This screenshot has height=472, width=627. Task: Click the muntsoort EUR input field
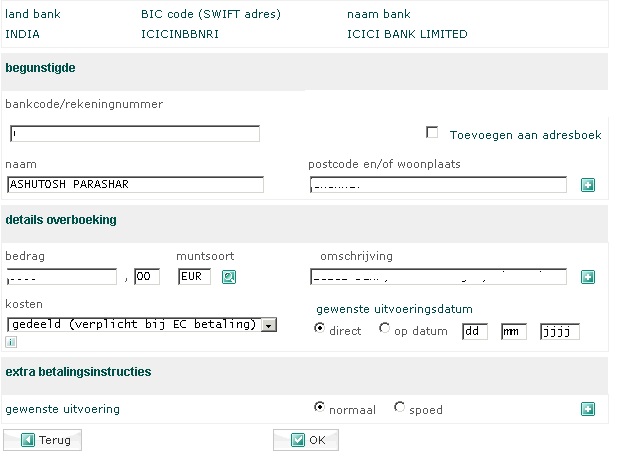(194, 277)
